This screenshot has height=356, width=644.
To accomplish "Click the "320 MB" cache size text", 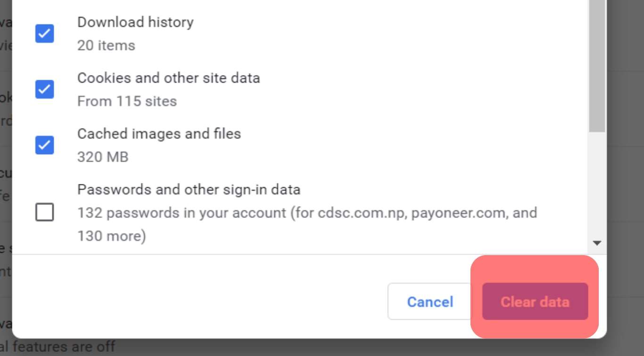I will (x=103, y=157).
